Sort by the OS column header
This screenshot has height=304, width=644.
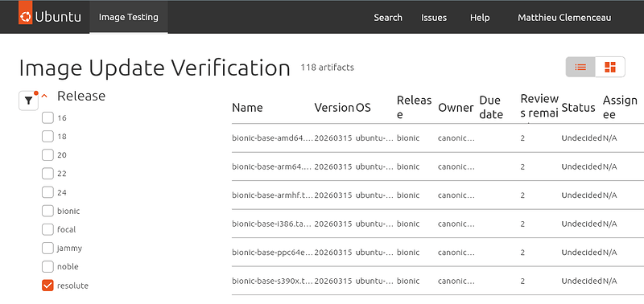coord(363,108)
